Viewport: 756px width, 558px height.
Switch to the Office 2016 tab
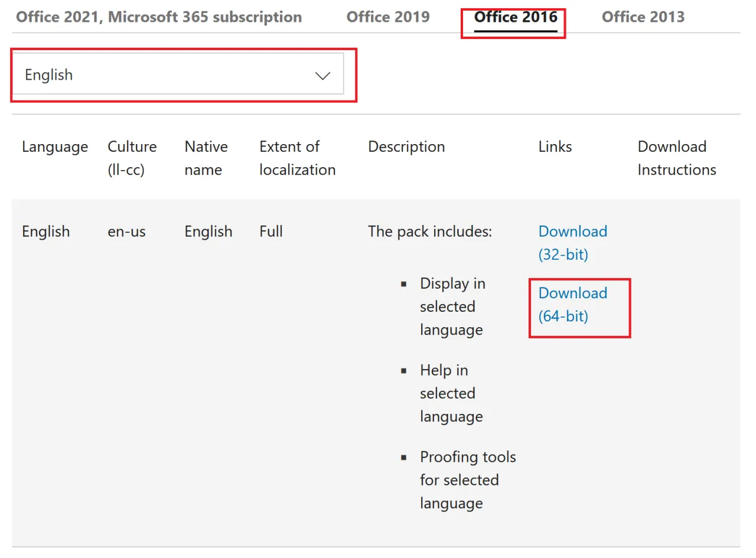click(516, 17)
